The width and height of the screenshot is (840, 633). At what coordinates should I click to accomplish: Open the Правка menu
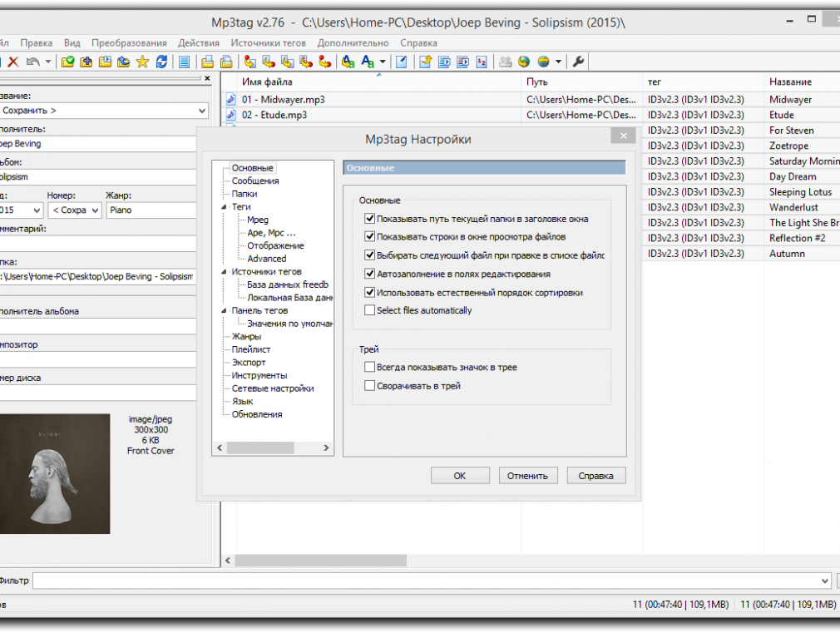[x=37, y=43]
